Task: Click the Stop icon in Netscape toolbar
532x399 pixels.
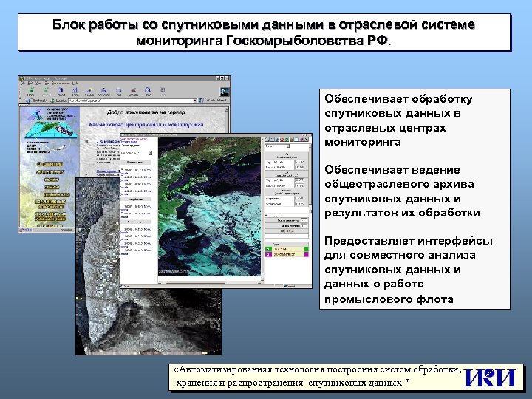Action: 163,90
